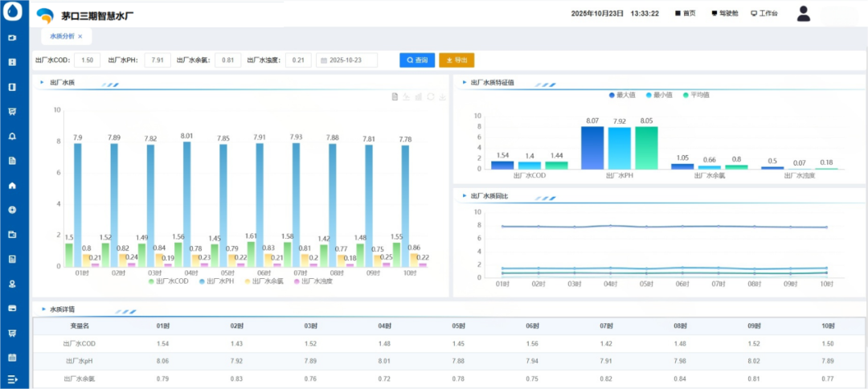Click the 出厂水PH input field
Image resolution: width=868 pixels, height=389 pixels.
point(158,59)
